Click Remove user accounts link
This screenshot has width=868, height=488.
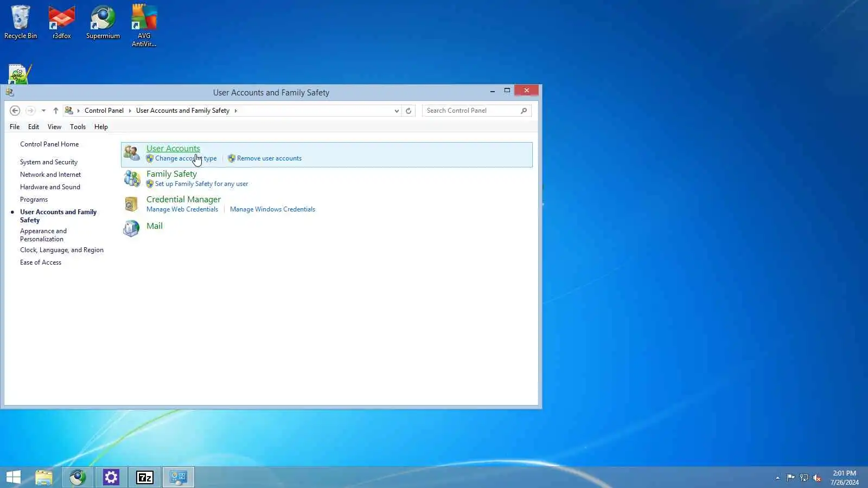coord(269,158)
